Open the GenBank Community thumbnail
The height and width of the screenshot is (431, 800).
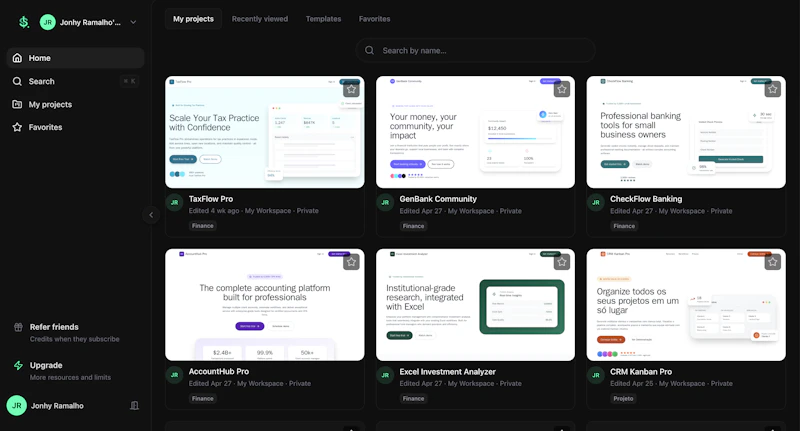(476, 132)
